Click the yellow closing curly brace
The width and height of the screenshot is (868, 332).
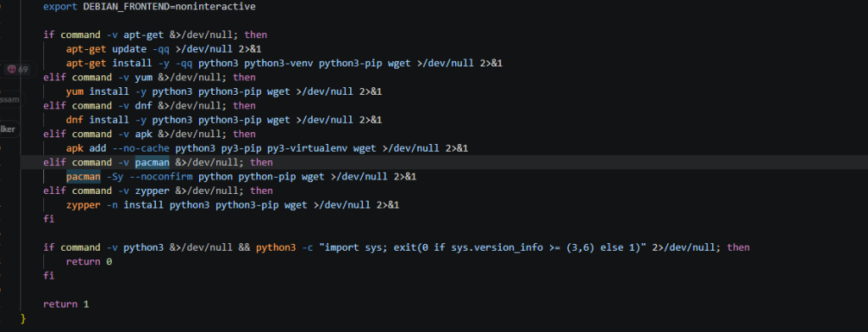pyautogui.click(x=23, y=318)
